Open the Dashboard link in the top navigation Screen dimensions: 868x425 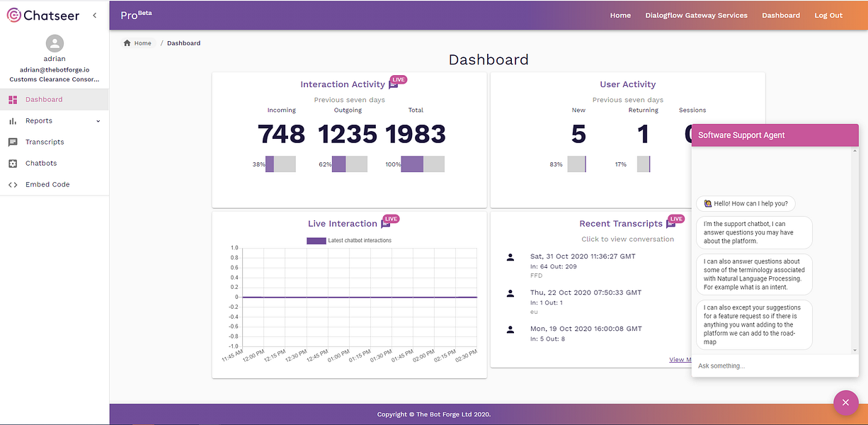(x=781, y=15)
